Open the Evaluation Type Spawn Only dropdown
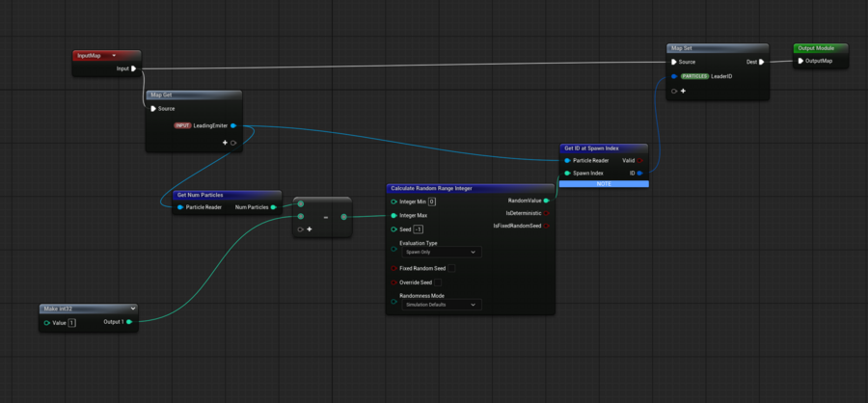 pos(441,252)
